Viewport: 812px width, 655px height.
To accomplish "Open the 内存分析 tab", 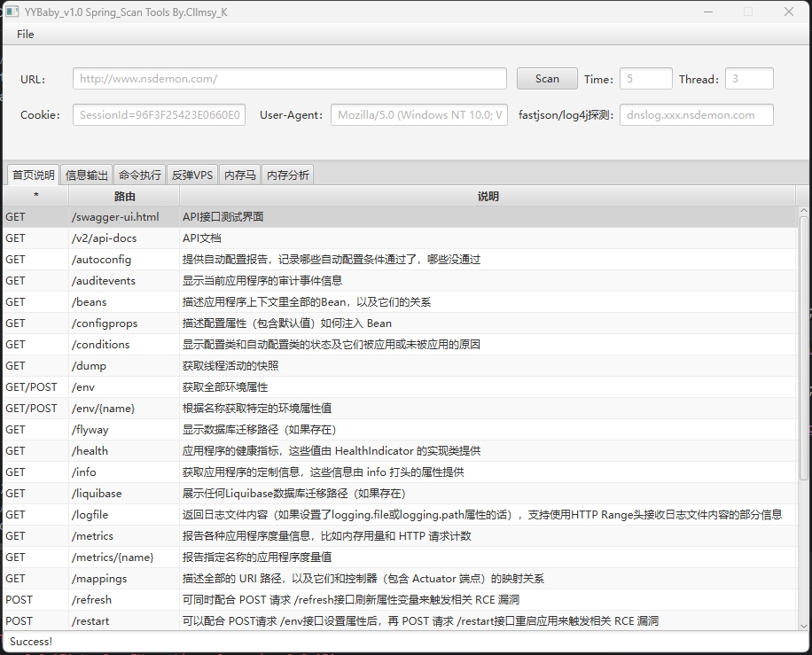I will (288, 175).
